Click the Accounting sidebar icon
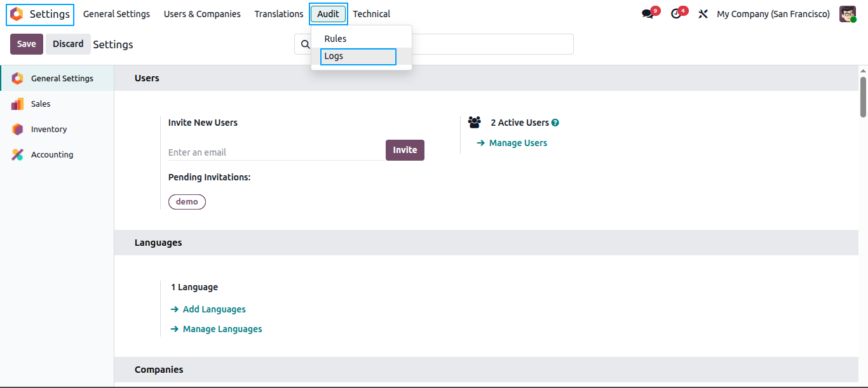The image size is (868, 388). 17,155
